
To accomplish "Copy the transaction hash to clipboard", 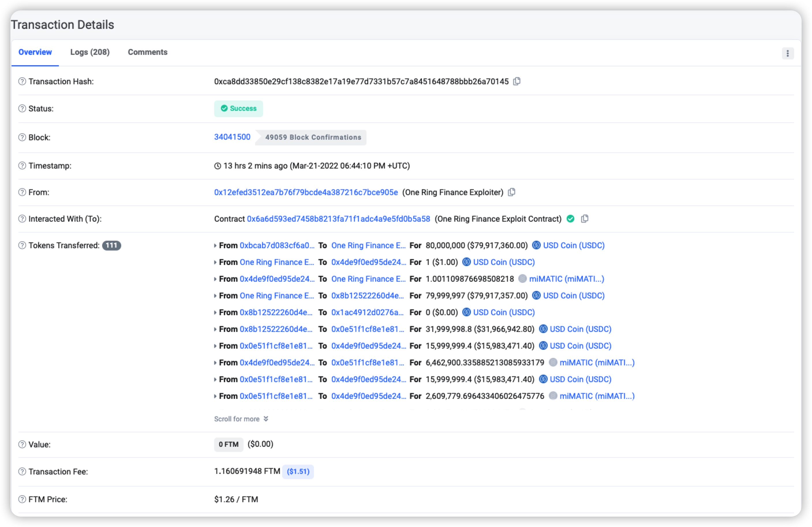I will pos(517,81).
